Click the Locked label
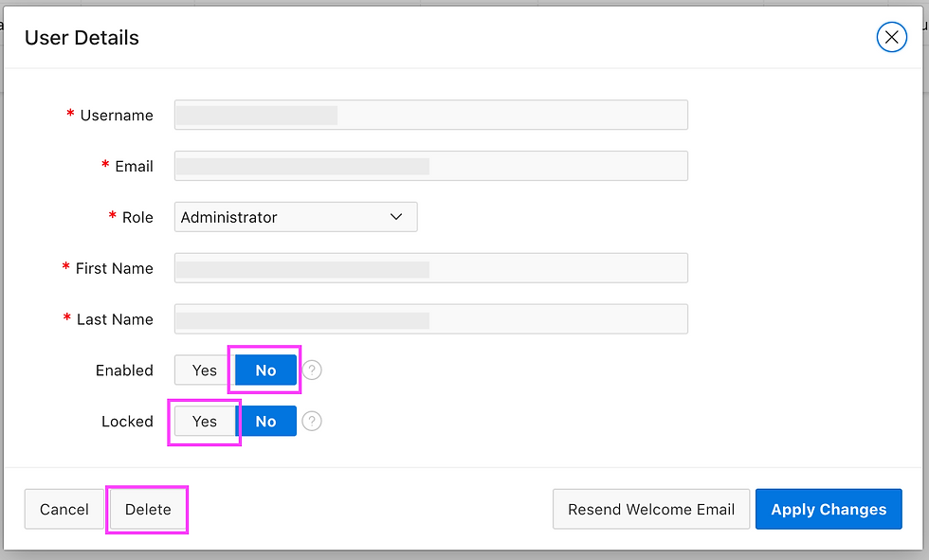The width and height of the screenshot is (929, 560). coord(127,421)
